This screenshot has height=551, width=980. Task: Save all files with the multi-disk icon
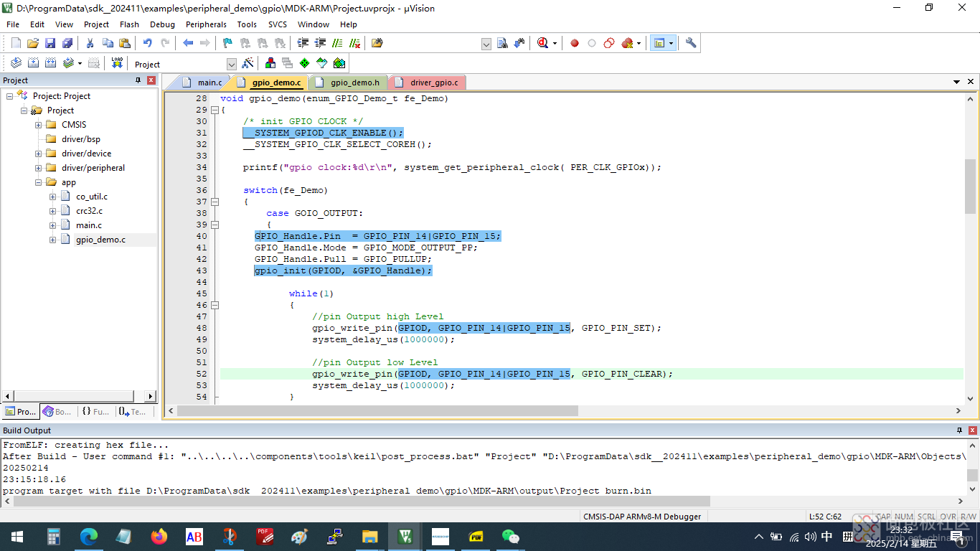66,43
